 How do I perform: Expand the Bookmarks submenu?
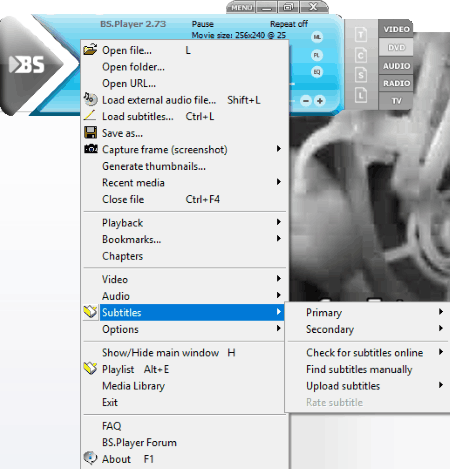(185, 239)
